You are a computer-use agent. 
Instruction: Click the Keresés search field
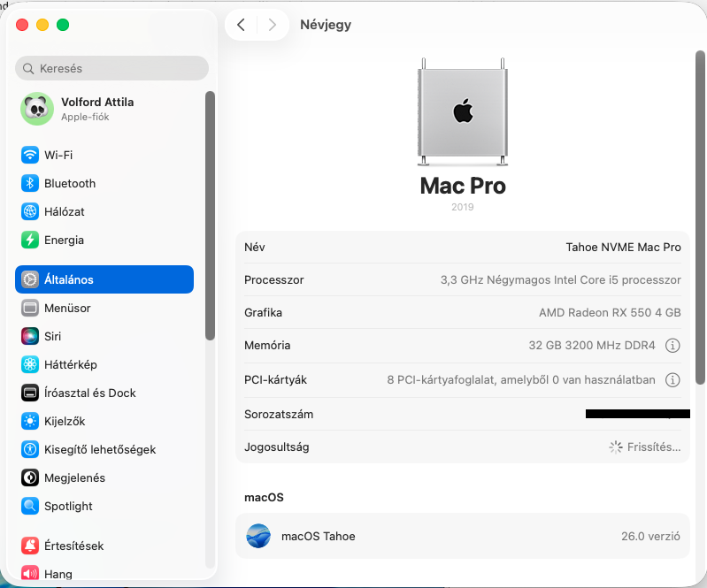[111, 68]
